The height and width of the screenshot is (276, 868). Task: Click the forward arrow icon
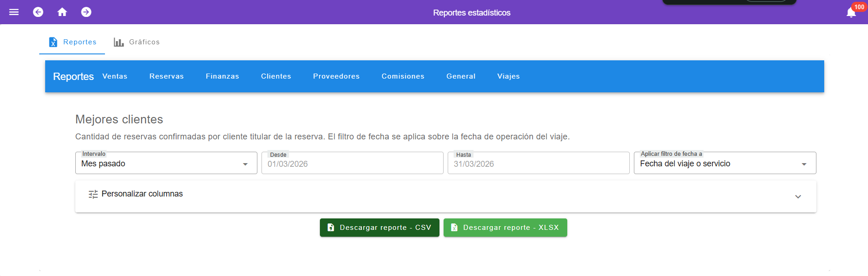[86, 12]
